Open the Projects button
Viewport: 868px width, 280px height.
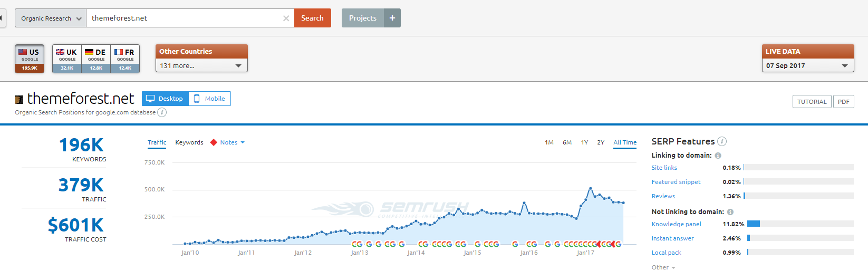[363, 18]
